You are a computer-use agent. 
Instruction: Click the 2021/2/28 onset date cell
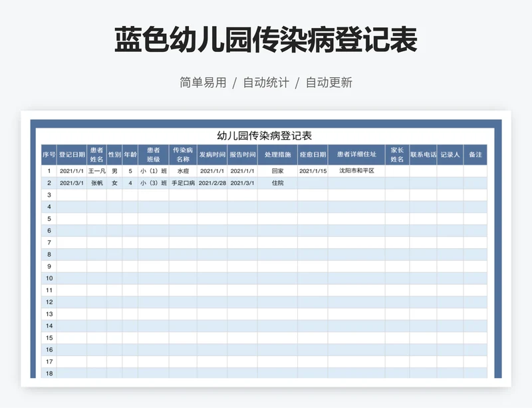(x=212, y=183)
